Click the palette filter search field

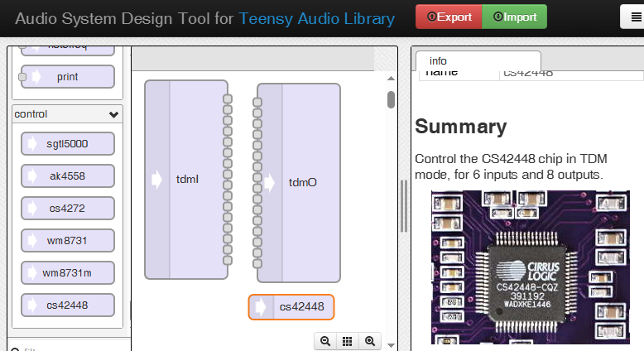70,346
